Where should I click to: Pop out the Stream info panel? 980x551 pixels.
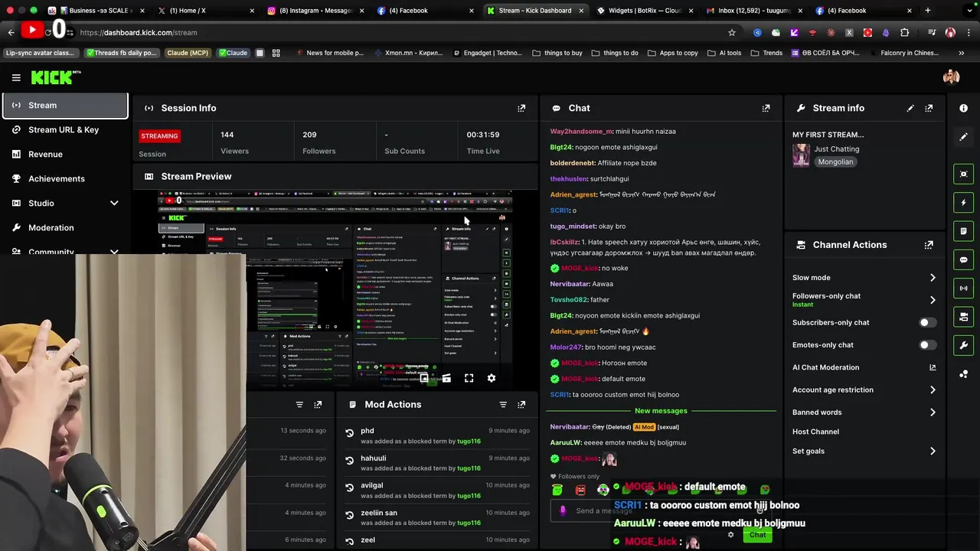[x=929, y=108]
